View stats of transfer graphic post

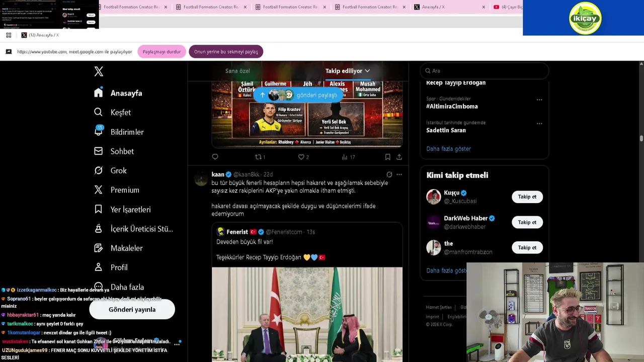[x=348, y=157]
